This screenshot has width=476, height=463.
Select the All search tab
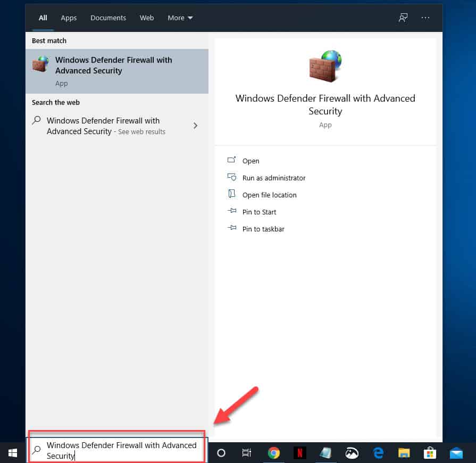[43, 18]
